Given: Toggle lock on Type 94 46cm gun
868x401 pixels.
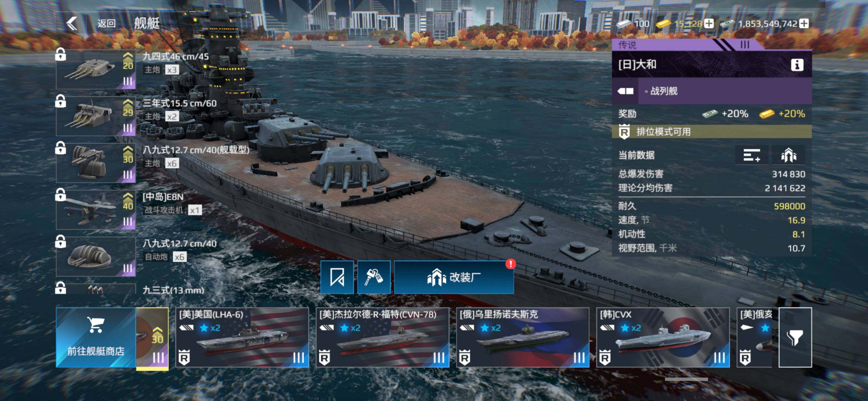Looking at the screenshot, I should [x=61, y=54].
